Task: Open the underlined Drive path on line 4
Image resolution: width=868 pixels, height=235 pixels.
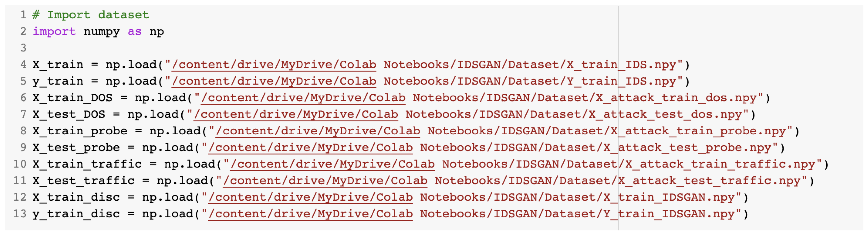Action: click(x=274, y=64)
